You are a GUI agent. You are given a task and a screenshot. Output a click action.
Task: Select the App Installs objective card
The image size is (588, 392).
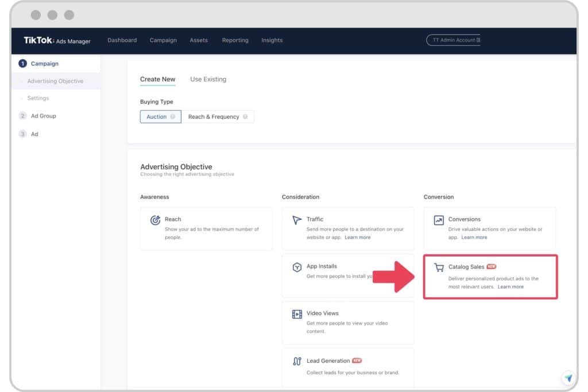(x=348, y=276)
